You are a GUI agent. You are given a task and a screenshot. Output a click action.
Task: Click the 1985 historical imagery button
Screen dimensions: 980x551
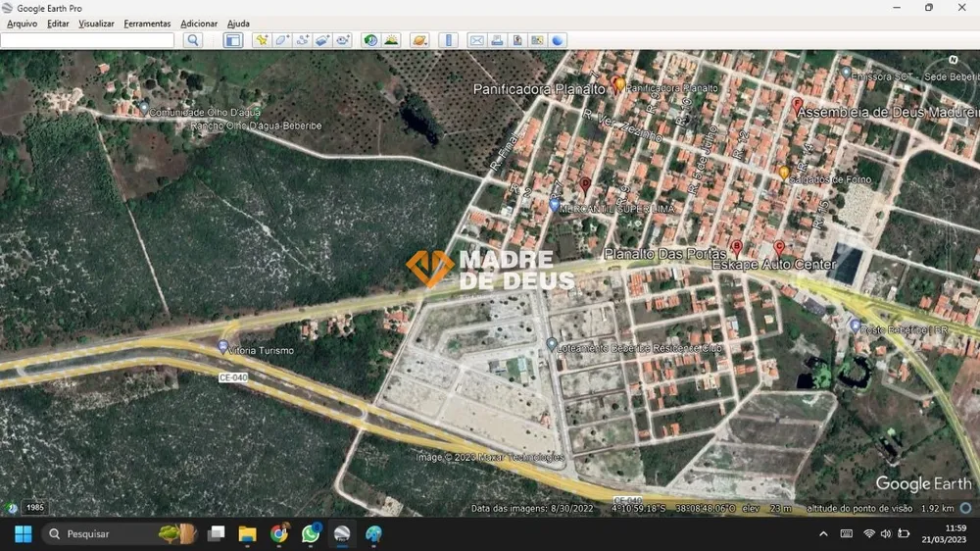click(x=35, y=507)
